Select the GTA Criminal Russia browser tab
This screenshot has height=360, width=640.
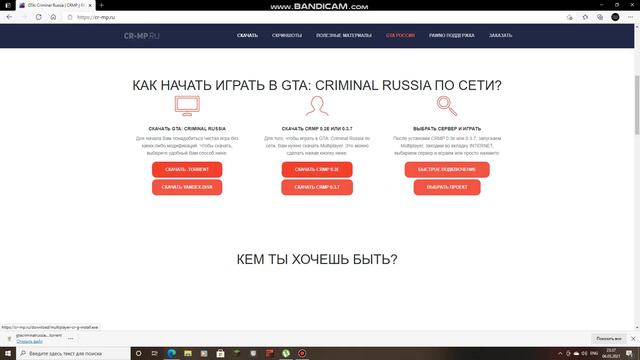pos(56,5)
